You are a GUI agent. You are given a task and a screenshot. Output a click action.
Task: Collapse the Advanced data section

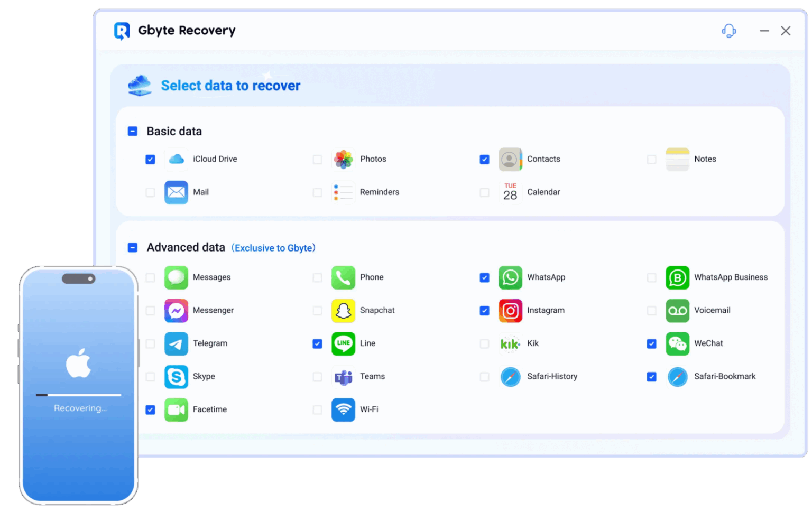coord(132,247)
